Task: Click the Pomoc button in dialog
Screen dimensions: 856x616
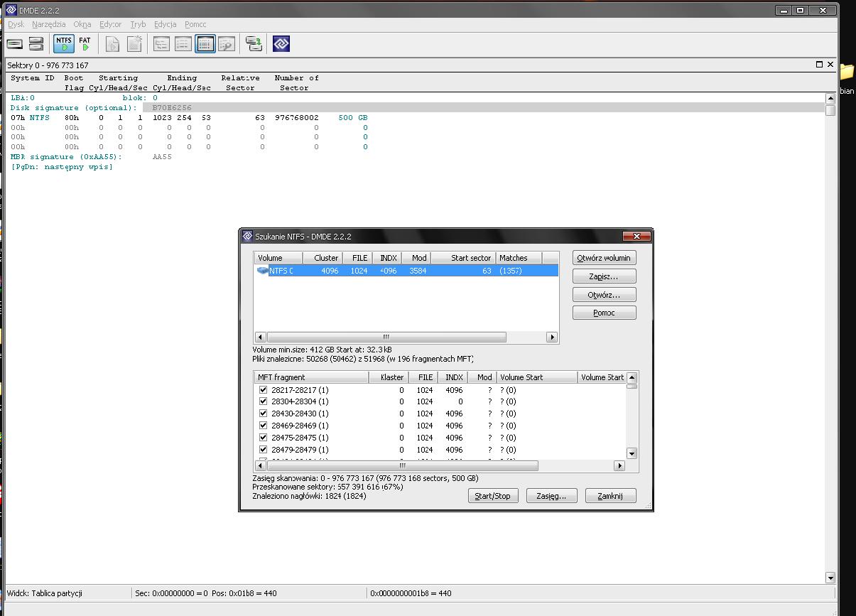Action: coord(605,313)
